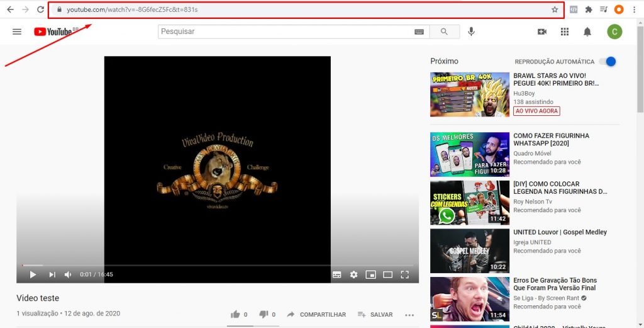Open Chrome's three-dot menu

tap(635, 9)
